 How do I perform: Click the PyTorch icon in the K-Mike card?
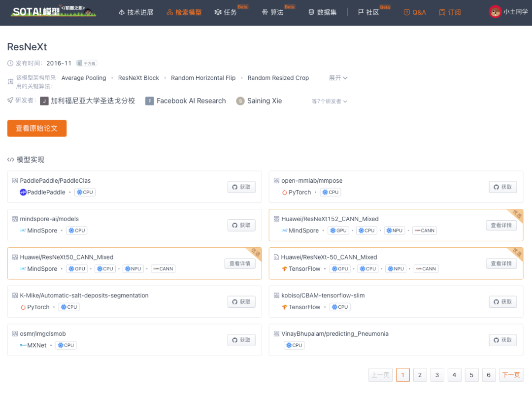coord(23,307)
